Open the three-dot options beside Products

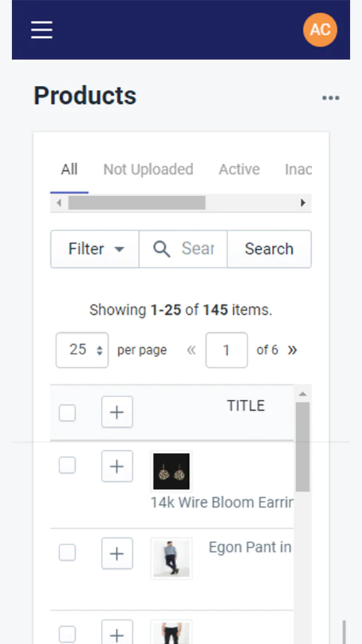coord(331,98)
